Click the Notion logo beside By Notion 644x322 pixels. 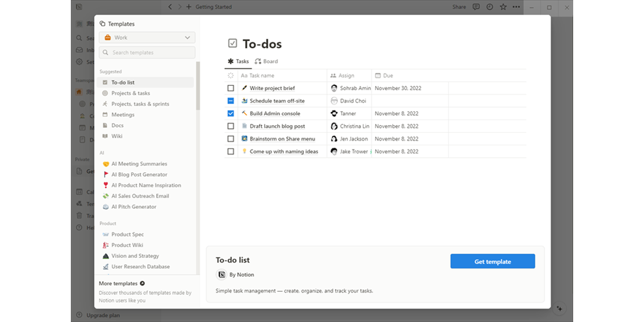[221, 275]
